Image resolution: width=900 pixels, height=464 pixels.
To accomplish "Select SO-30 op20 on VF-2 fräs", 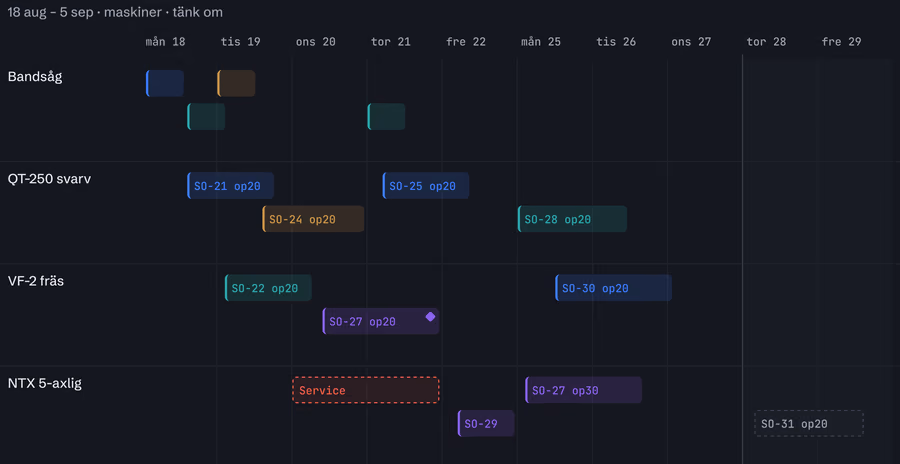I will click(x=613, y=288).
